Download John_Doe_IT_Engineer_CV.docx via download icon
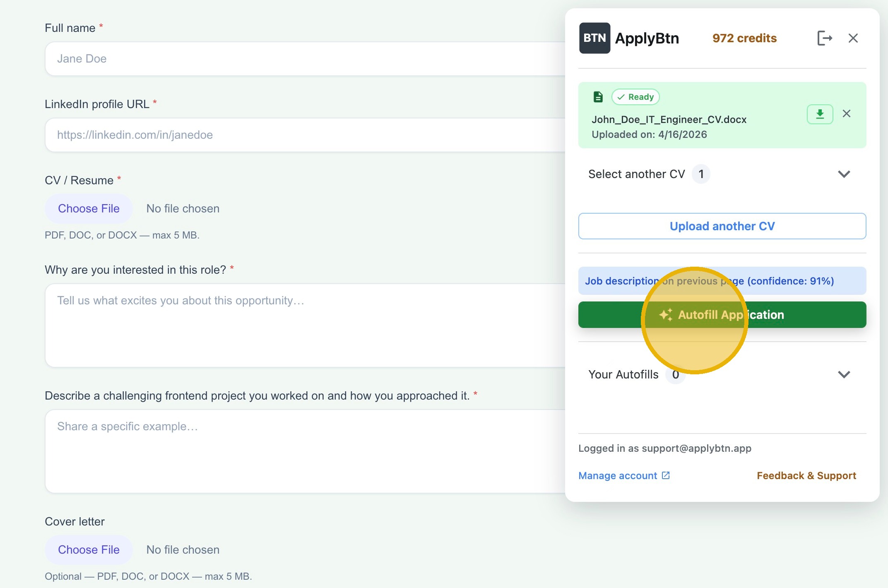Screen dimensions: 888x588 coord(819,113)
